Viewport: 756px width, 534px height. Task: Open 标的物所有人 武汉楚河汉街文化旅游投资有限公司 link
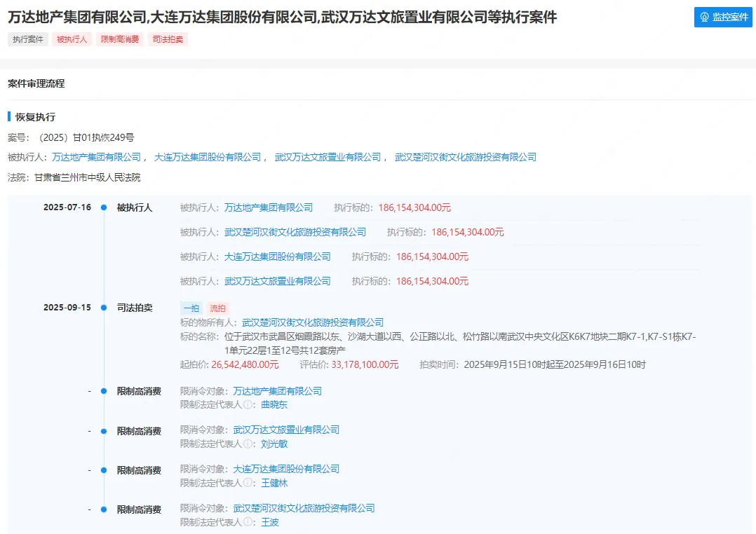point(313,322)
